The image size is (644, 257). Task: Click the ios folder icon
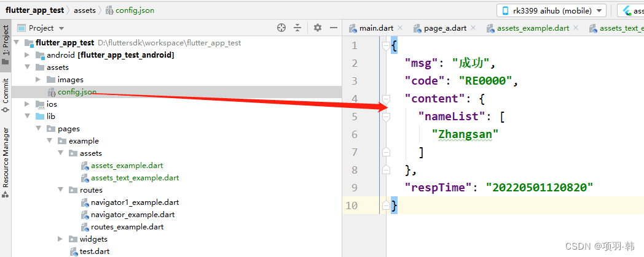tap(40, 104)
